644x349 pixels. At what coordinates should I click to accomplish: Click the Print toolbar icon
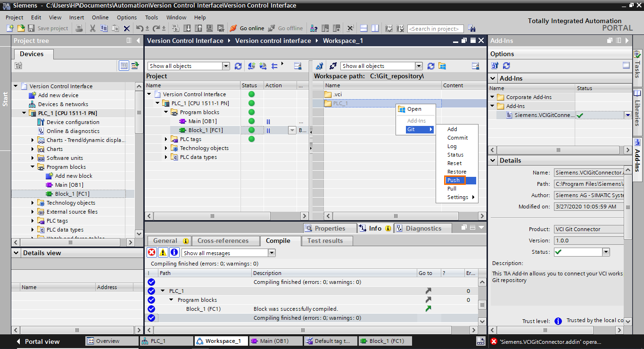click(80, 28)
